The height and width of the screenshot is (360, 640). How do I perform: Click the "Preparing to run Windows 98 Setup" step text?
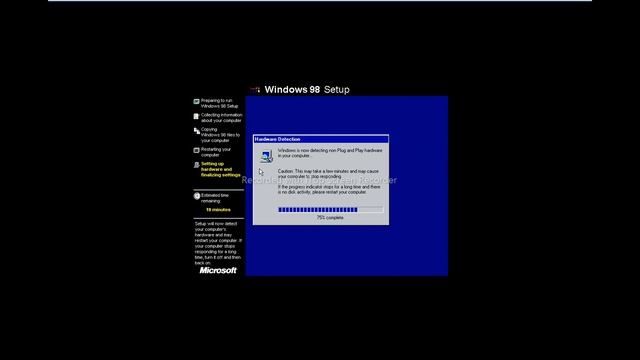tap(220, 103)
